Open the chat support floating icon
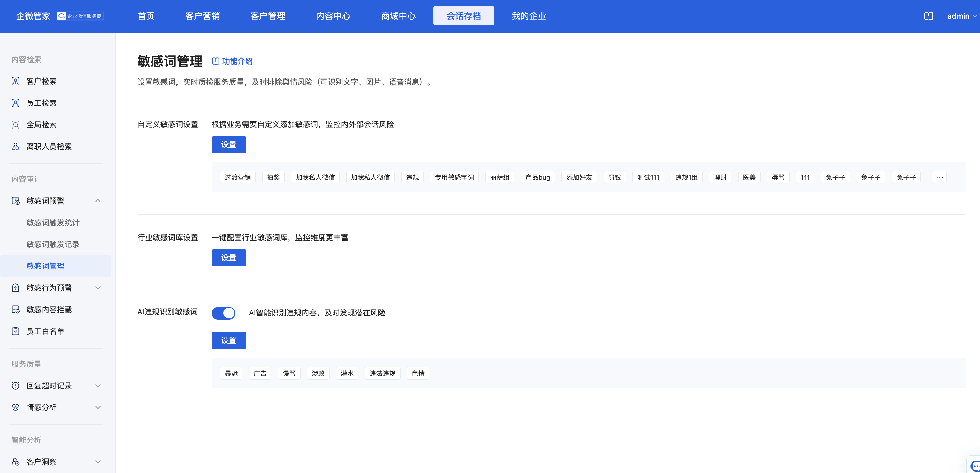This screenshot has width=980, height=473. click(x=975, y=466)
